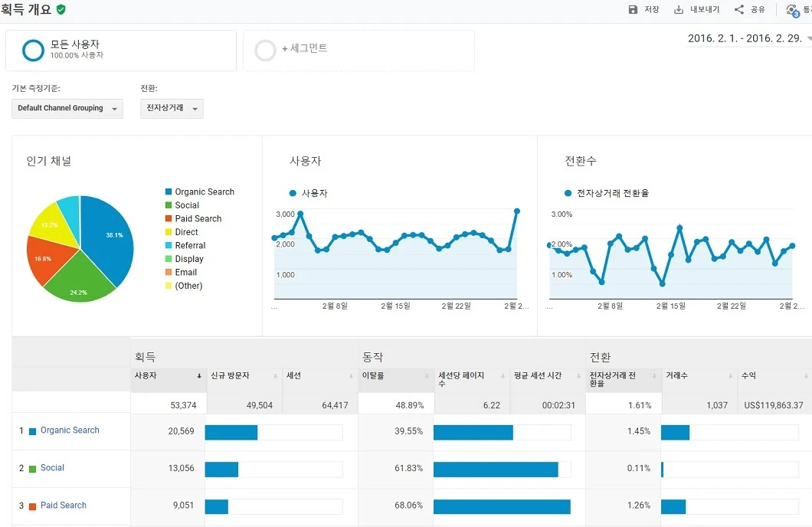812x527 pixels.
Task: Click the average session time 00:02:31
Action: (x=558, y=405)
